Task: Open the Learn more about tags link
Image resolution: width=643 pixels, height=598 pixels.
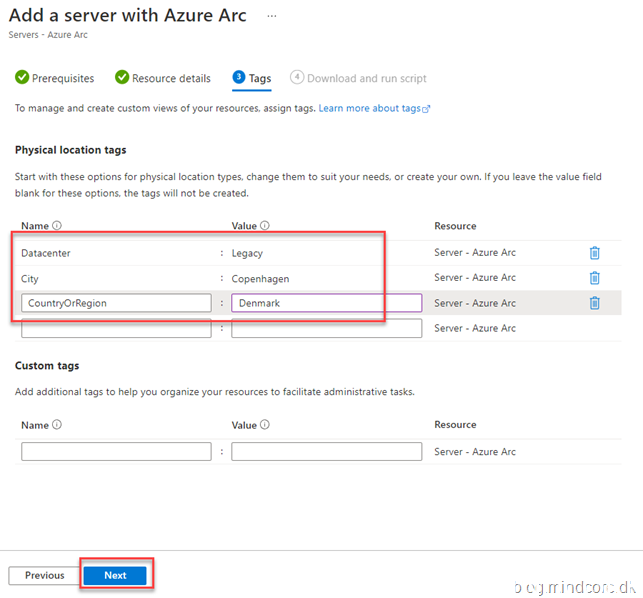Action: pyautogui.click(x=373, y=108)
